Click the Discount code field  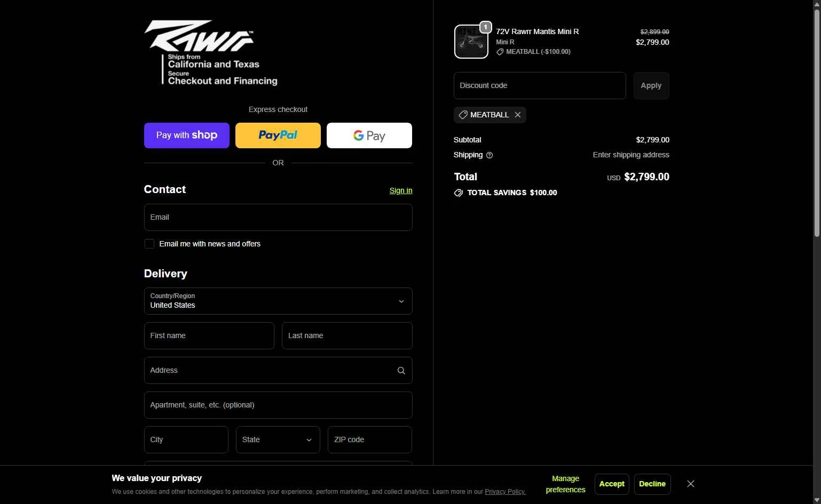pyautogui.click(x=540, y=85)
